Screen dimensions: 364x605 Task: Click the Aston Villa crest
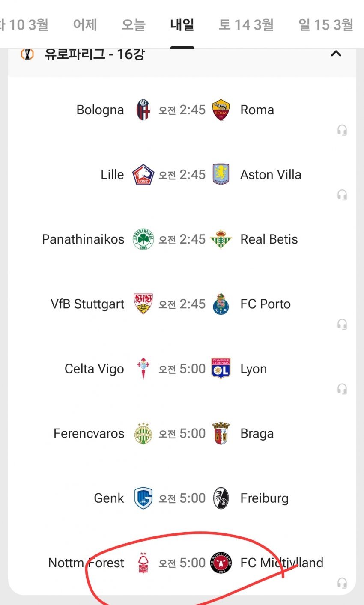(221, 175)
